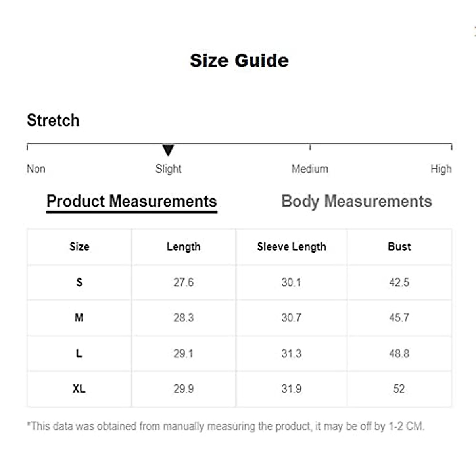Click the M sleeve length value 30.7

(292, 318)
